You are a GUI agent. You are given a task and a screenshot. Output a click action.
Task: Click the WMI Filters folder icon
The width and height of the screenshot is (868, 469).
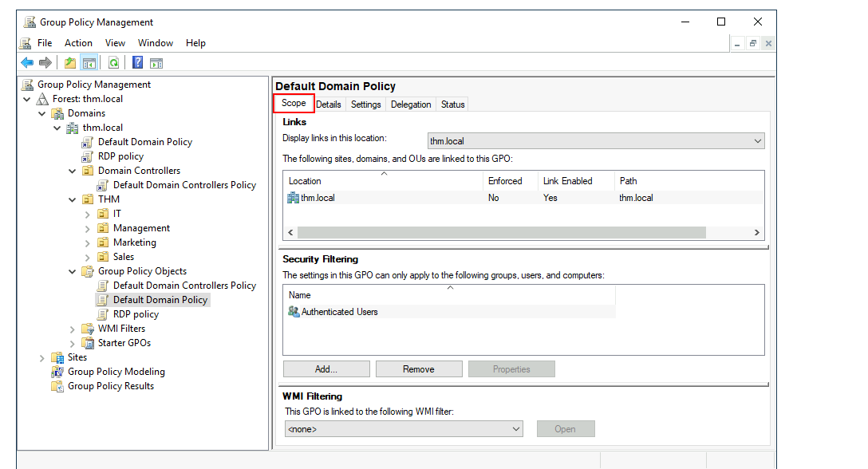(88, 329)
